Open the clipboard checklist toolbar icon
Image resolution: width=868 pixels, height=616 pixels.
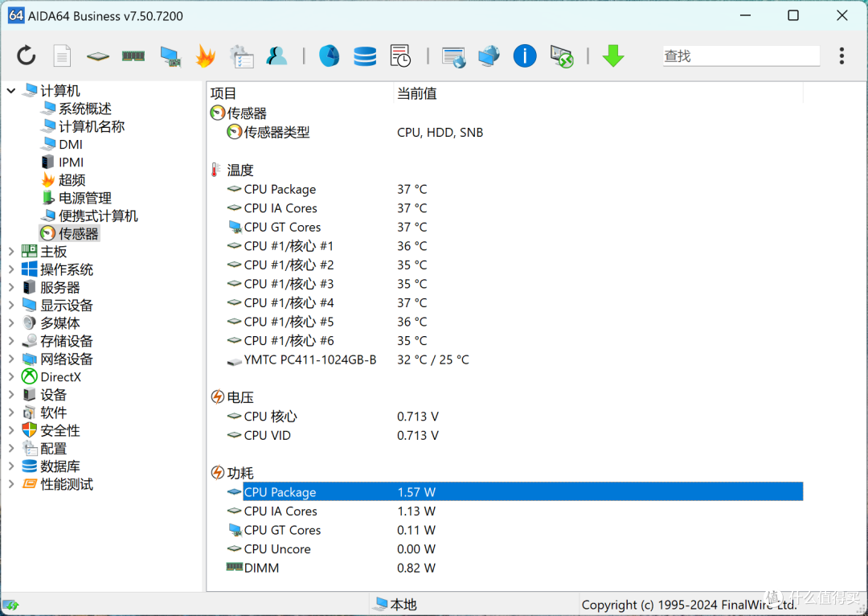point(241,56)
